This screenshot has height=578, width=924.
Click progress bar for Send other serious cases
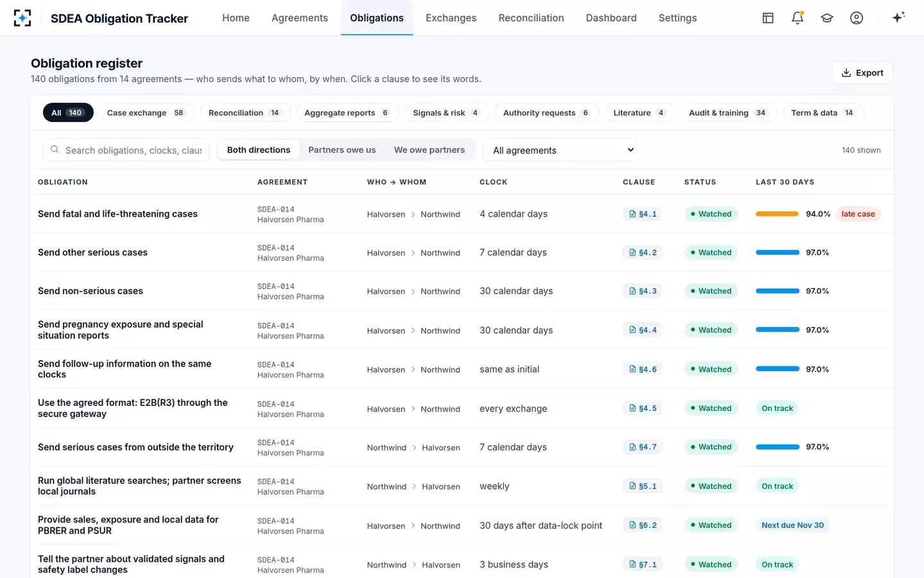tap(777, 252)
